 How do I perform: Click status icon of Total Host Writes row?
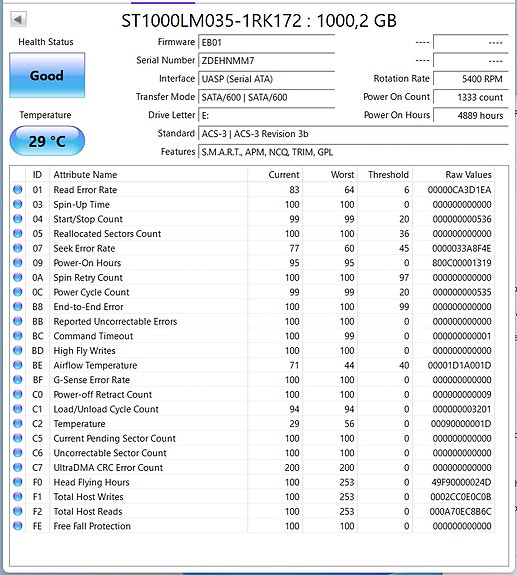pyautogui.click(x=18, y=497)
